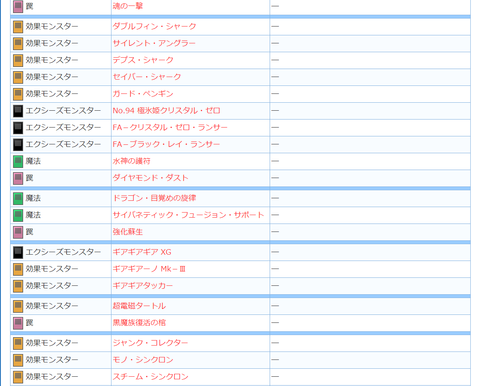Select 魔法 label in ドラゴン・目覚めの旋律 row
The height and width of the screenshot is (386, 480).
33,198
